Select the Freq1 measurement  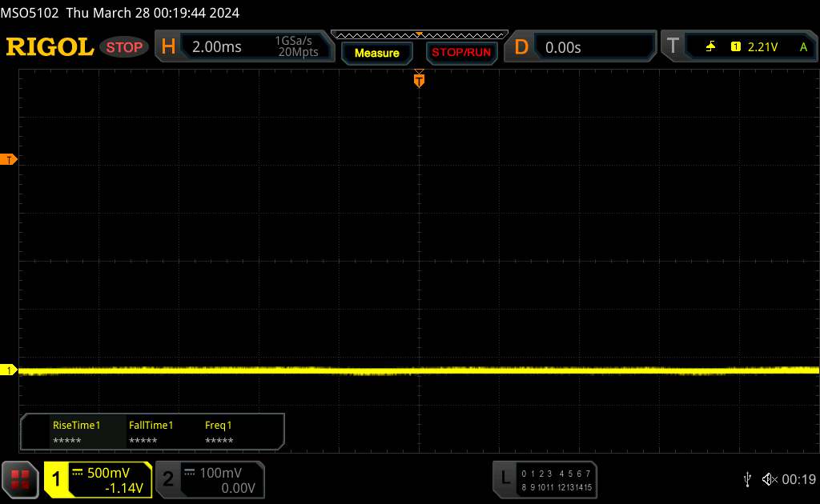(x=219, y=433)
